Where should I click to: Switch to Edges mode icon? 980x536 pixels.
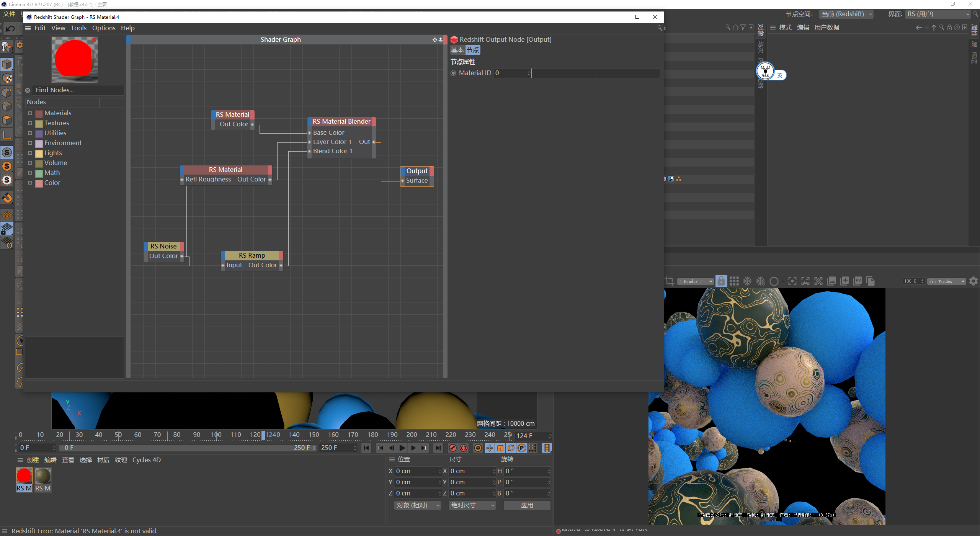point(7,106)
